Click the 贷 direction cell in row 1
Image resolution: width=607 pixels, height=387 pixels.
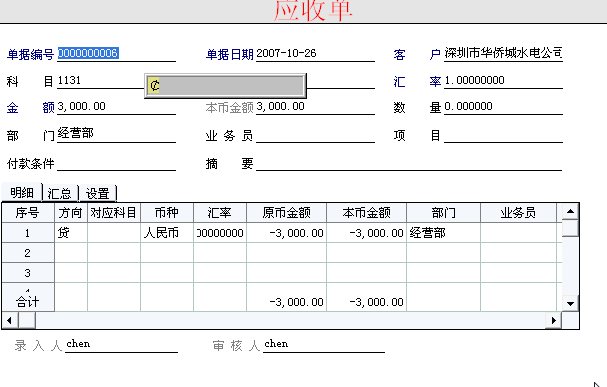[x=71, y=233]
